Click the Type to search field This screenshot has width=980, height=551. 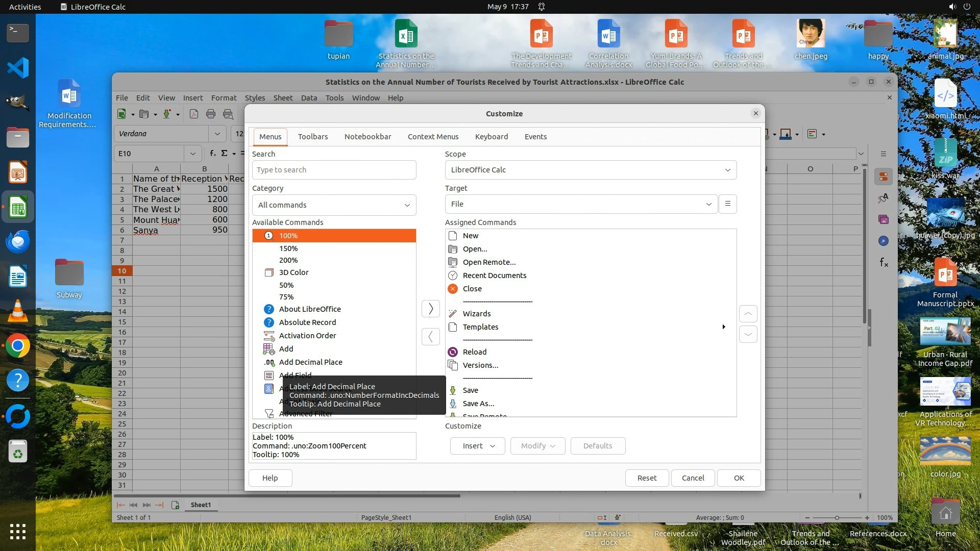click(x=334, y=170)
